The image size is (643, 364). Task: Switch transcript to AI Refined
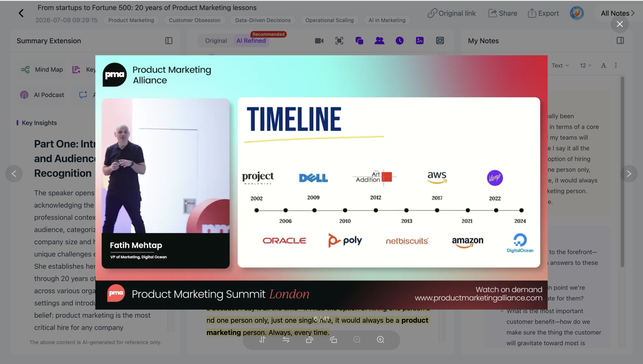(x=251, y=41)
